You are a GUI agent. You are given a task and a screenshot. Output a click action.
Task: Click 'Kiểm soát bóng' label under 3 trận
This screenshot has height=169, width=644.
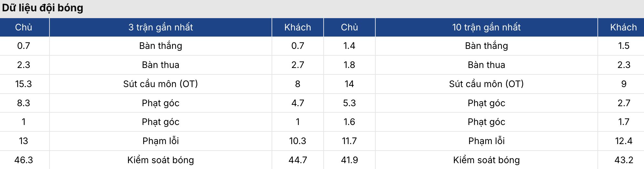[160, 160]
